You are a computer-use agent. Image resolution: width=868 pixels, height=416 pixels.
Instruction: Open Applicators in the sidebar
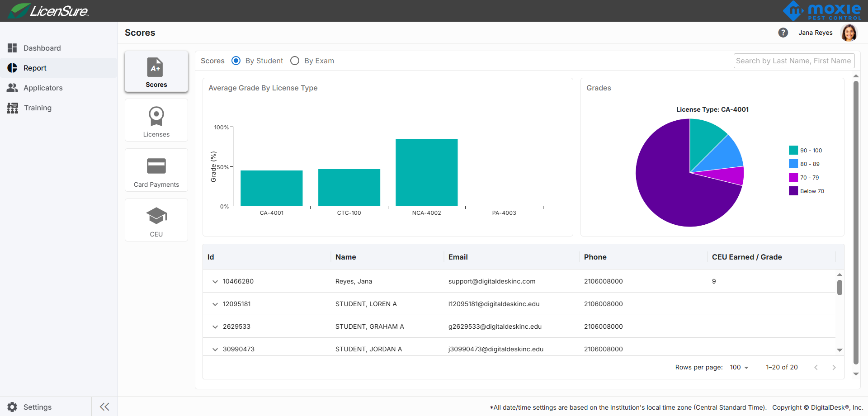tap(43, 88)
